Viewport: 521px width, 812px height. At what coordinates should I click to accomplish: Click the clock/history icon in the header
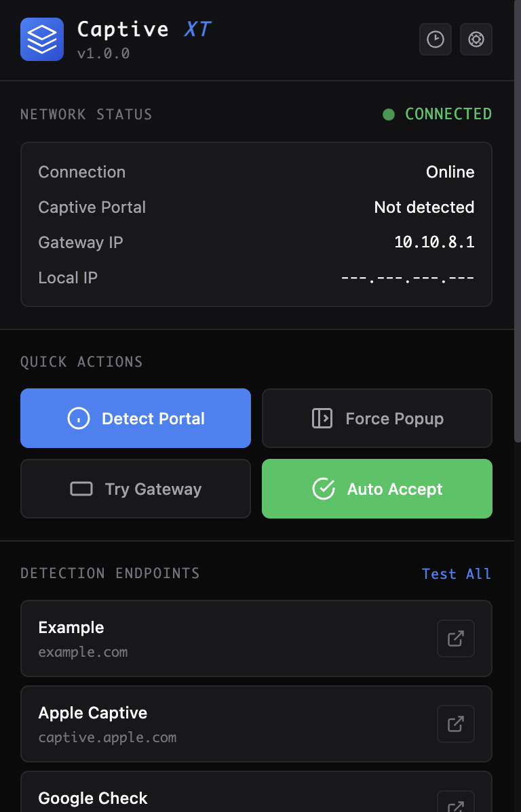pos(435,39)
